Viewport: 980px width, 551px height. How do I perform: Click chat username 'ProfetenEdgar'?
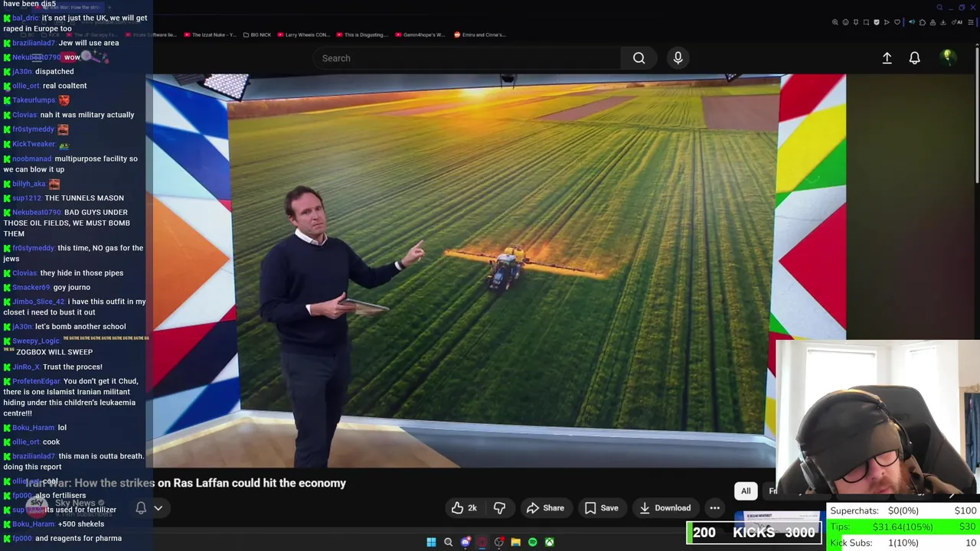(36, 381)
